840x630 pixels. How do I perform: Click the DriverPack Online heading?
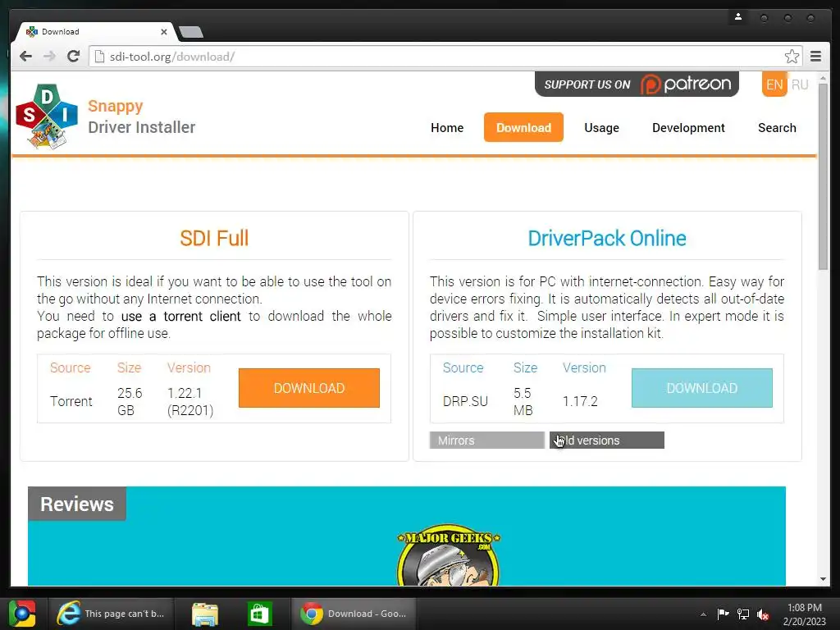pyautogui.click(x=607, y=239)
